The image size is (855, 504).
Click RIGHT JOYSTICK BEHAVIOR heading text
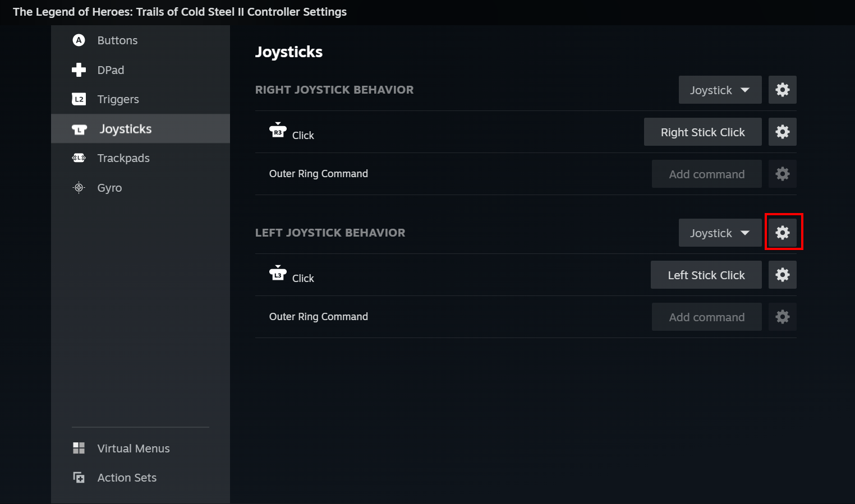(334, 90)
